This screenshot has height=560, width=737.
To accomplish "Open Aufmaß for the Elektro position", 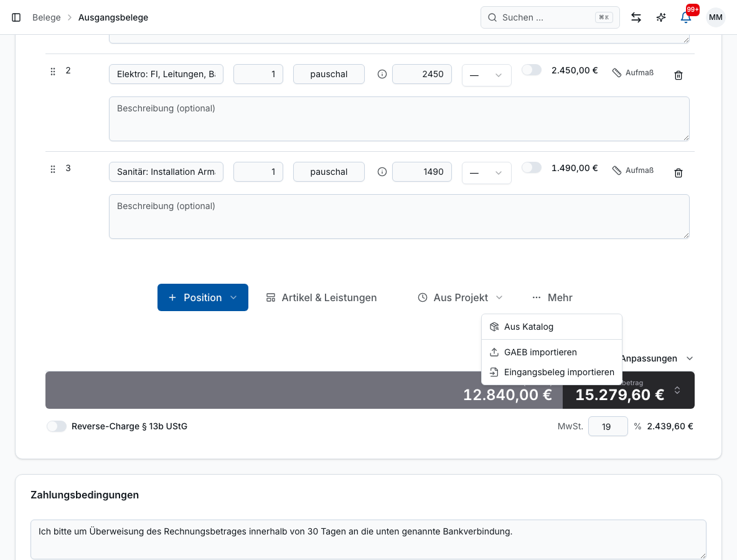I will [632, 72].
